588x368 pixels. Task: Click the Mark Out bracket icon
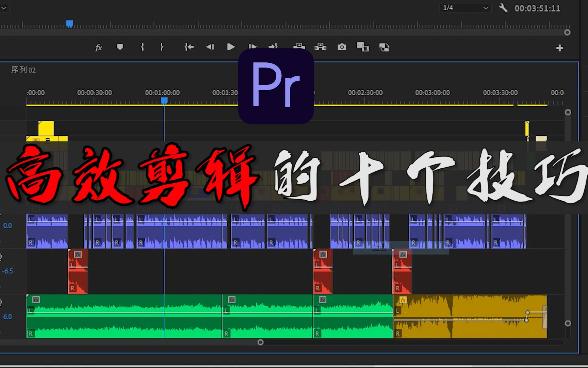[162, 47]
